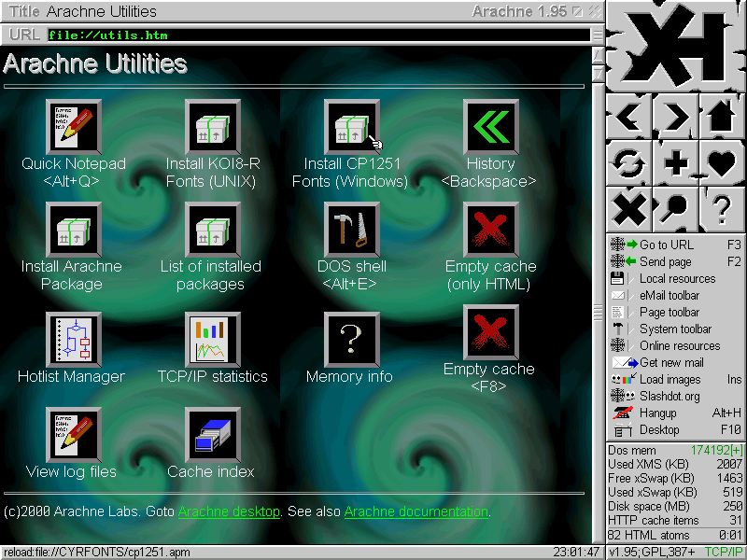Select Go to URL in side menu

(675, 245)
